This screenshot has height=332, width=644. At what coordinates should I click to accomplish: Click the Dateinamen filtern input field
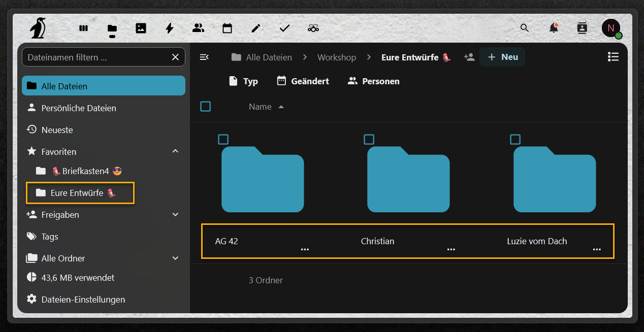[96, 57]
